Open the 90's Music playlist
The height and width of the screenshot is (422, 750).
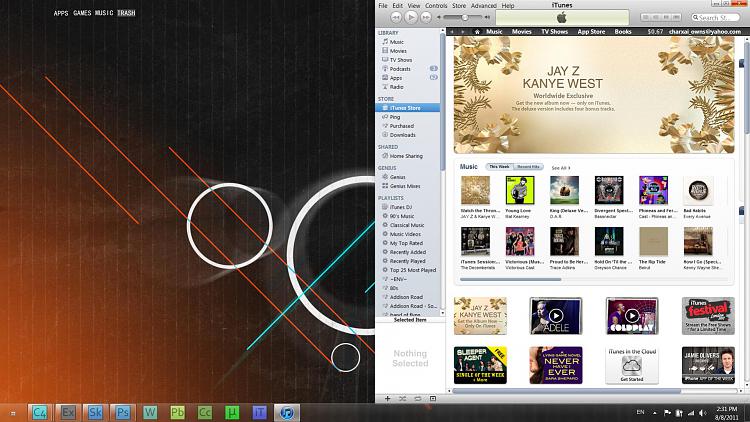pyautogui.click(x=402, y=216)
